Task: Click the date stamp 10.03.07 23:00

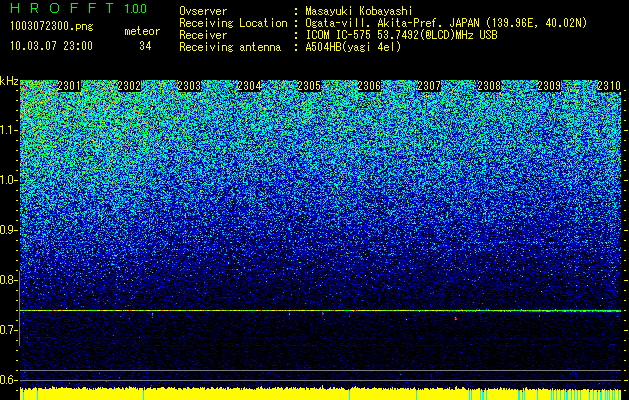Action: 51,46
